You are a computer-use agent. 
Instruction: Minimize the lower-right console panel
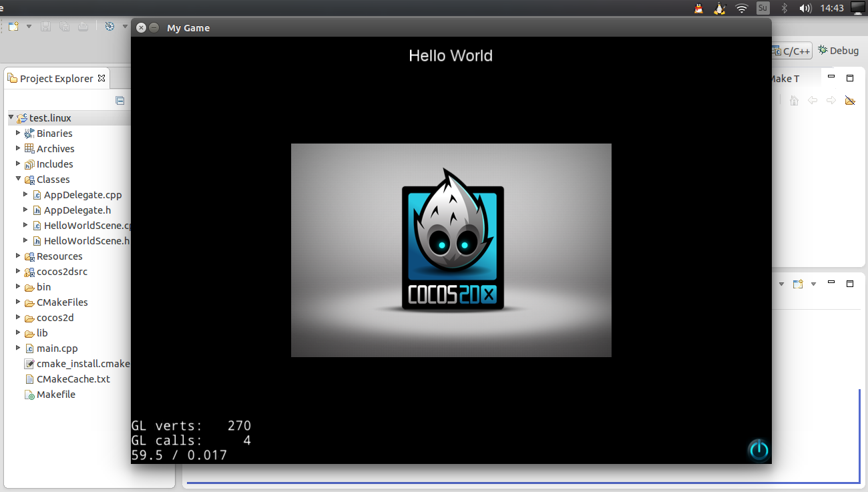831,284
